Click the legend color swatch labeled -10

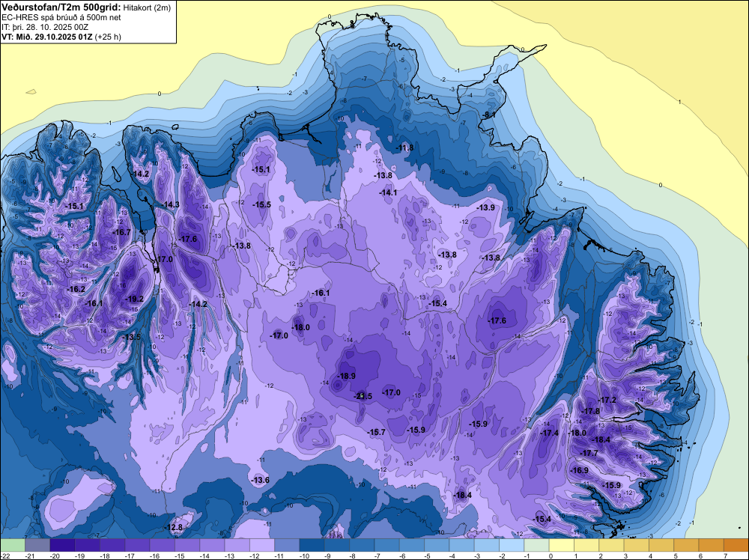pos(312,545)
